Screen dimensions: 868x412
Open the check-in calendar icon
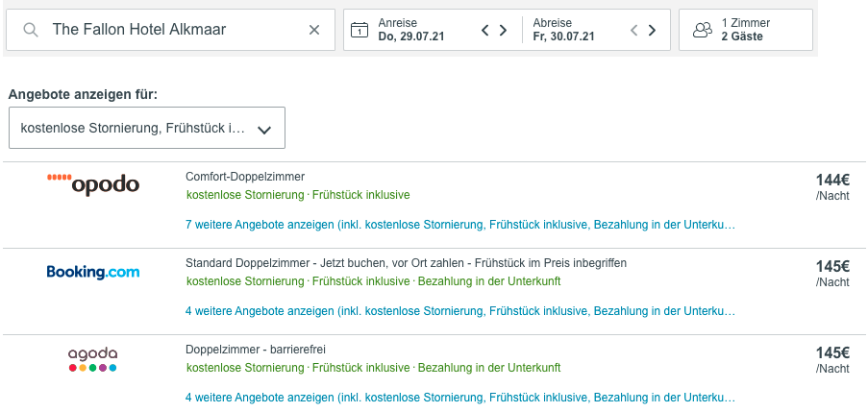[360, 30]
